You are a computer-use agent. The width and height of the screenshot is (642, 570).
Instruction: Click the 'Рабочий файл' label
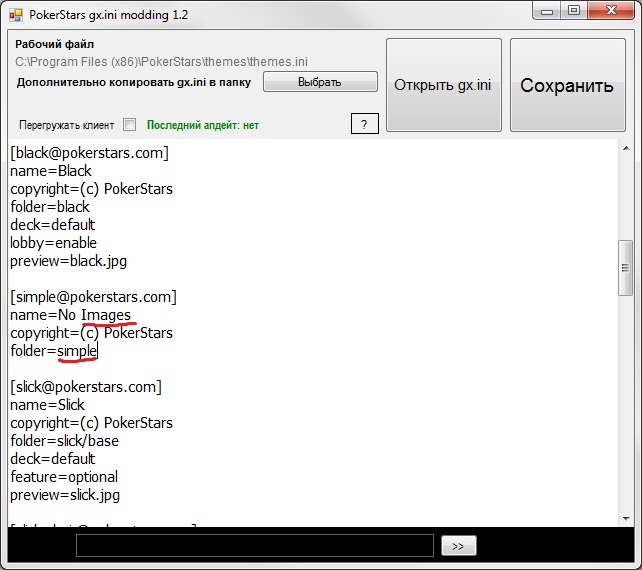[54, 44]
